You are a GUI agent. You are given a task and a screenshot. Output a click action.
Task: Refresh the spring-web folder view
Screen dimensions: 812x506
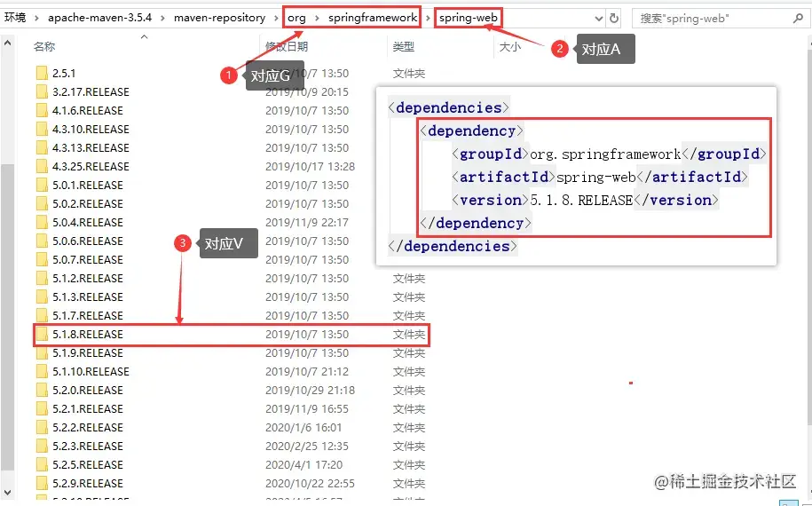(x=614, y=18)
